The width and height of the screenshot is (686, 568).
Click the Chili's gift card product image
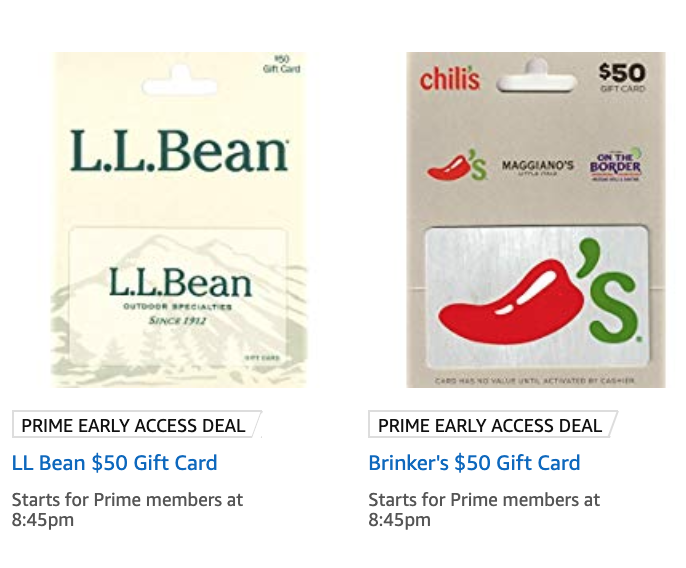pyautogui.click(x=536, y=220)
